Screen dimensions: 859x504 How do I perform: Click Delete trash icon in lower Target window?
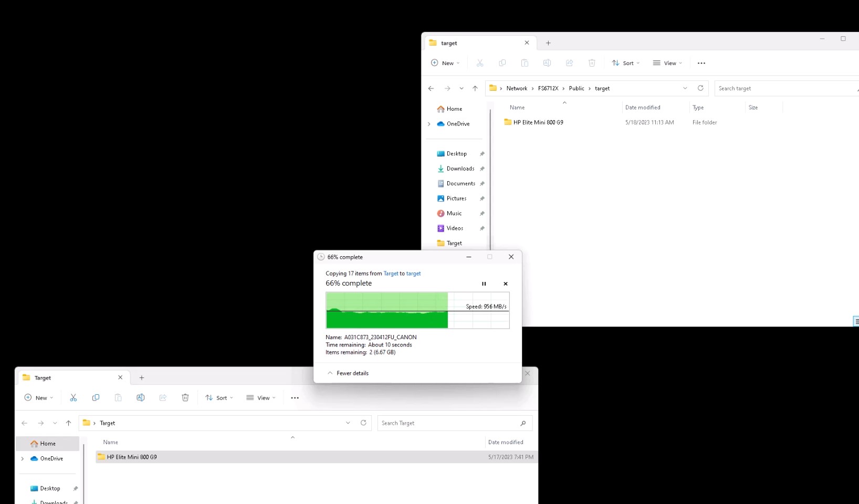[x=185, y=398]
